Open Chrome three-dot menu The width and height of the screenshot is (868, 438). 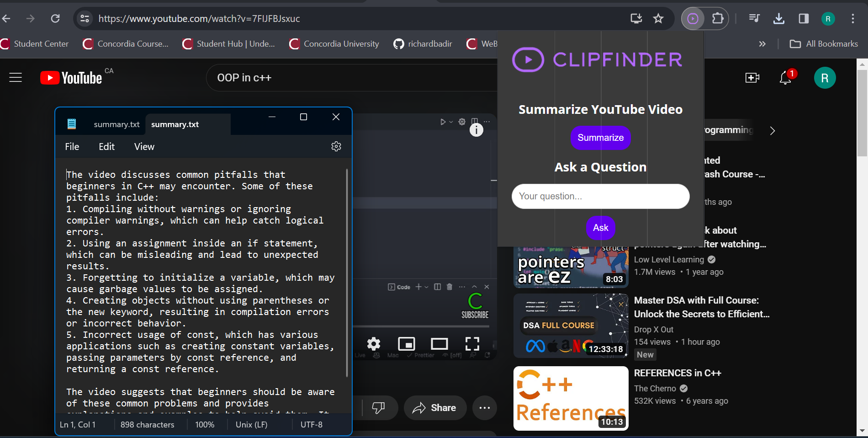point(853,19)
